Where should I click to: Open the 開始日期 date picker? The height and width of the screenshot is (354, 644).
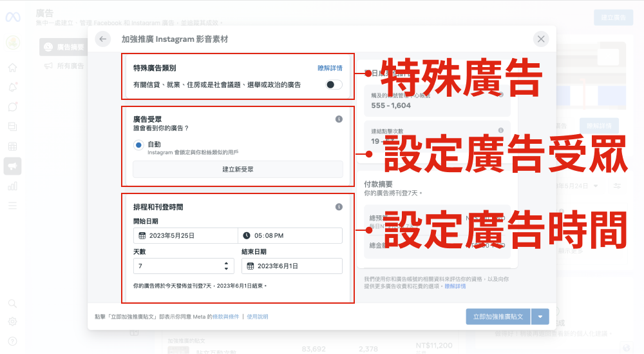pyautogui.click(x=185, y=236)
